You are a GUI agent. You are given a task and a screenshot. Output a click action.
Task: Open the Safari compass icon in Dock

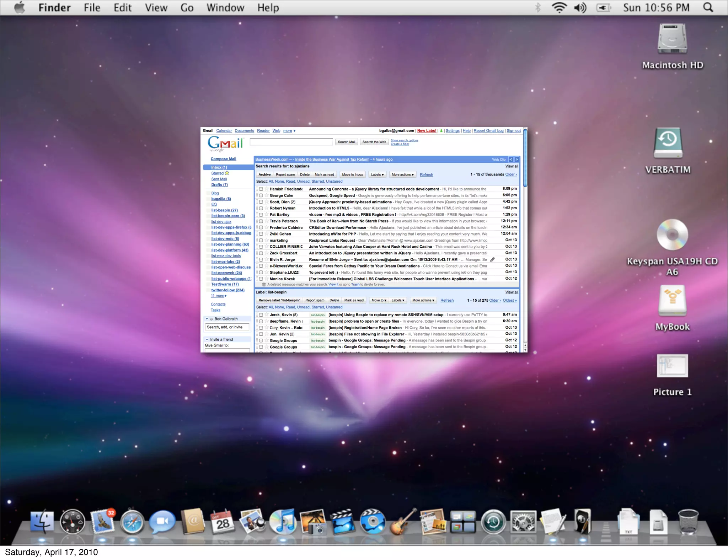point(132,522)
